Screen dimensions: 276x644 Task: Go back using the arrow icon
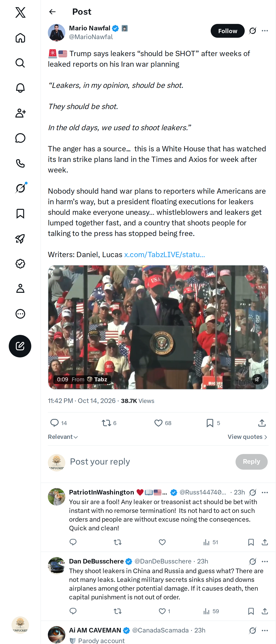[52, 12]
